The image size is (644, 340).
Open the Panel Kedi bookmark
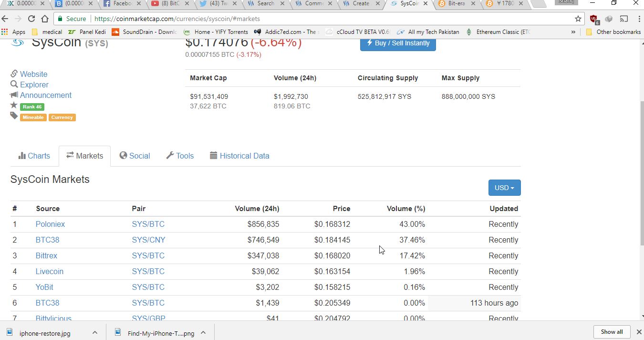click(88, 32)
